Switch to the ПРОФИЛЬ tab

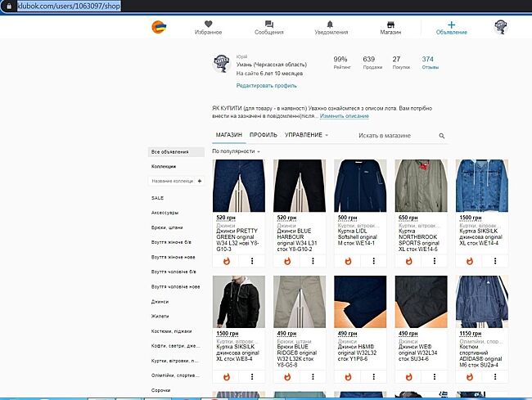pyautogui.click(x=263, y=135)
